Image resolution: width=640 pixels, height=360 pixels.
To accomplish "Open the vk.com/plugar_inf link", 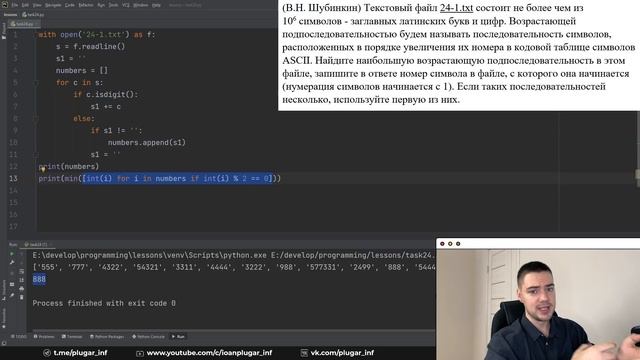I will click(x=337, y=353).
